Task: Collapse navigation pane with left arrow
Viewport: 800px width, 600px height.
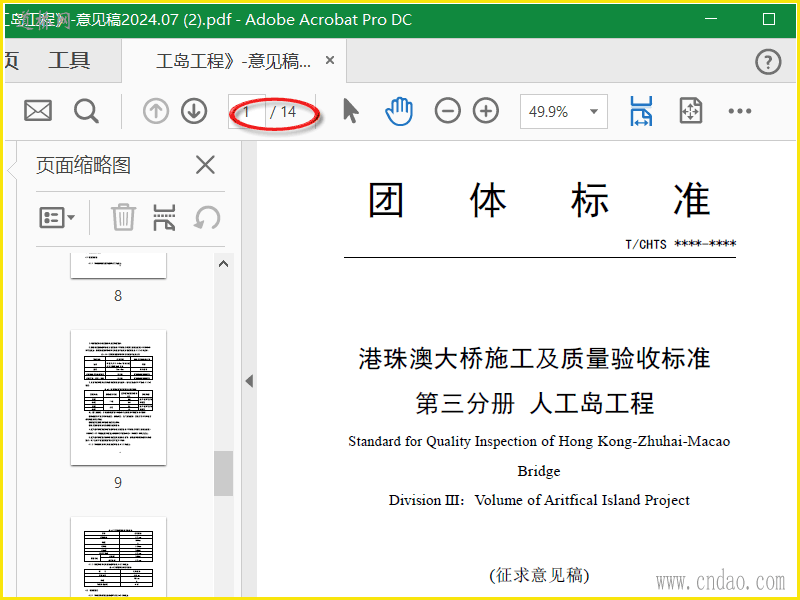Action: [249, 381]
